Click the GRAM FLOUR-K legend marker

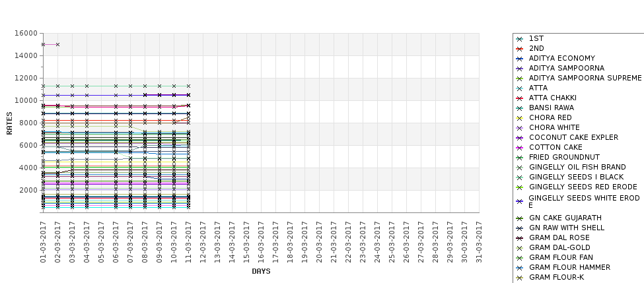point(520,278)
